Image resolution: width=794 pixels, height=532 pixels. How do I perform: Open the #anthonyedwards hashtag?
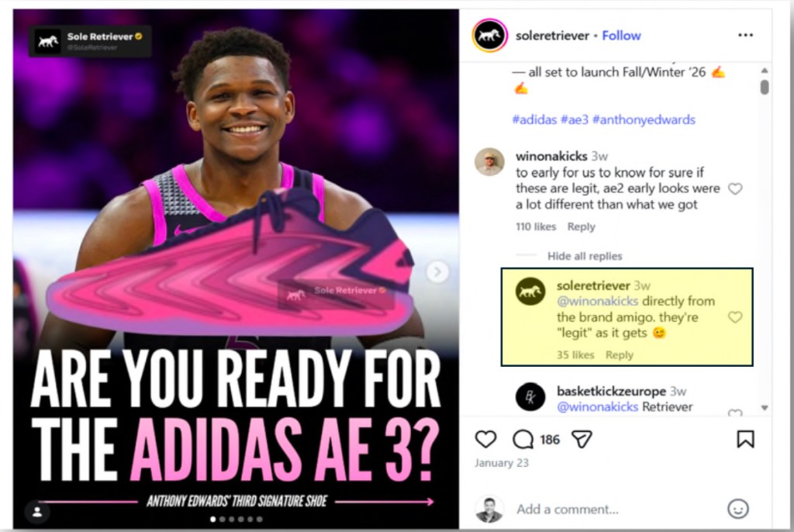pos(644,119)
